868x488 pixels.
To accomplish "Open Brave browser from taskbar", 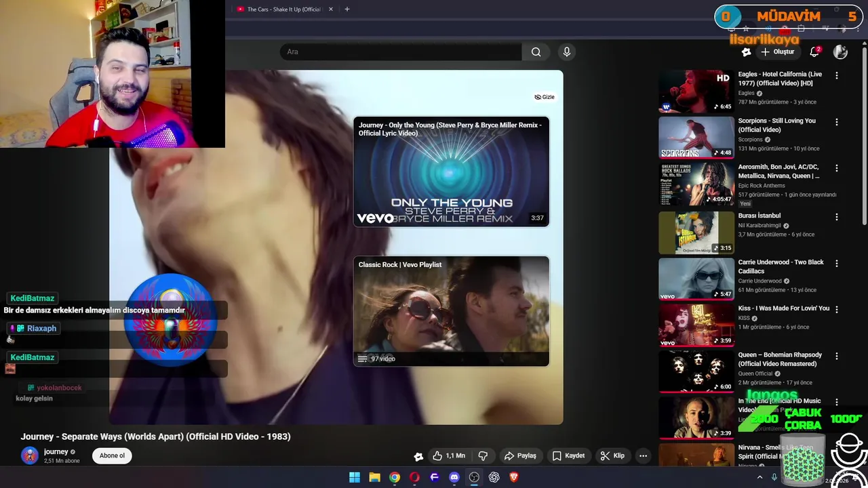I will pos(514,477).
